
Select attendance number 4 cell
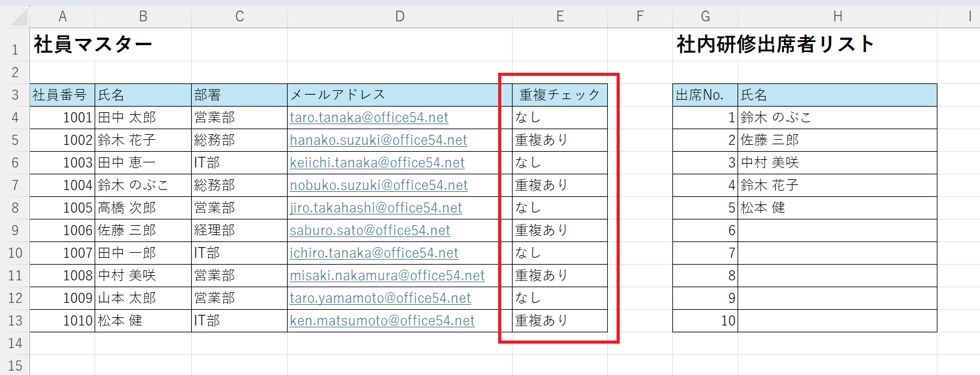click(706, 185)
